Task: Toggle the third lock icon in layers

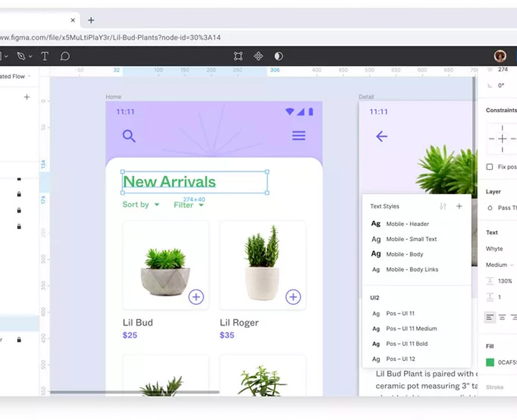Action: click(x=19, y=226)
